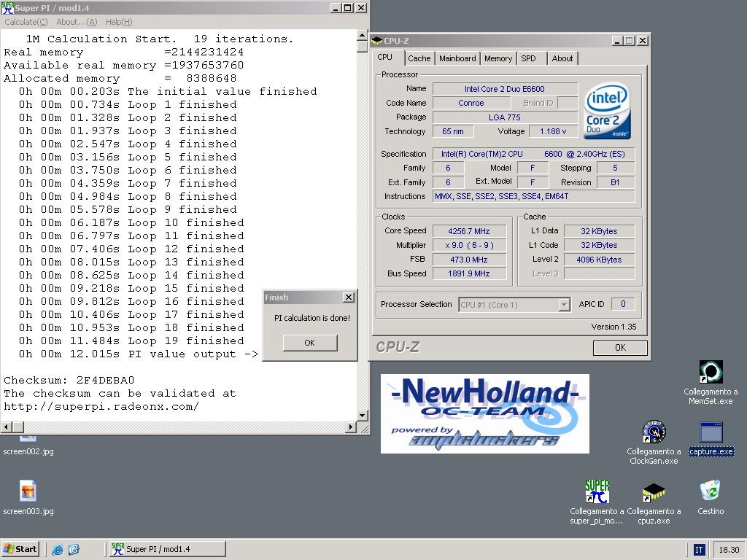Click the Stepping 5 field
The height and width of the screenshot is (560, 747).
tap(615, 168)
